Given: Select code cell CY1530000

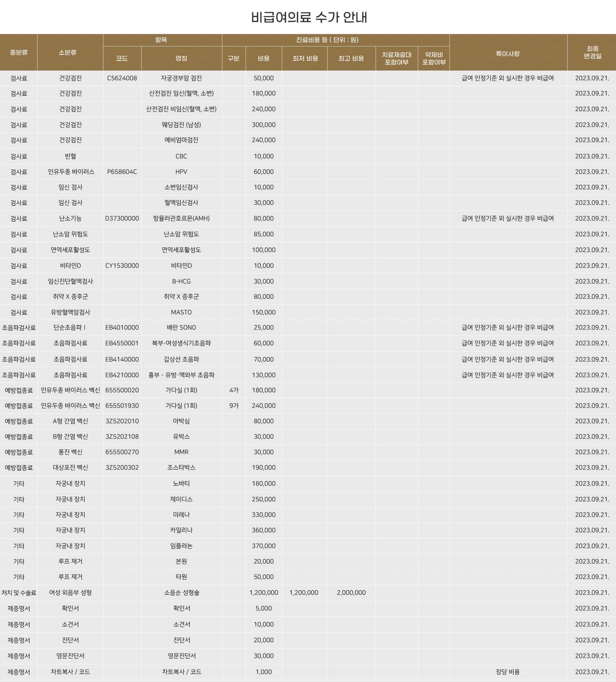Looking at the screenshot, I should [122, 265].
